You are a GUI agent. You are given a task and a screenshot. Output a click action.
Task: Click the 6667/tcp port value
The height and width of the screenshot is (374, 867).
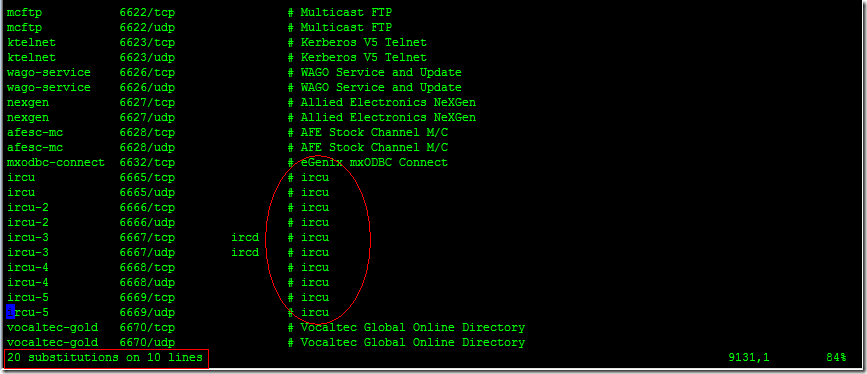(147, 237)
